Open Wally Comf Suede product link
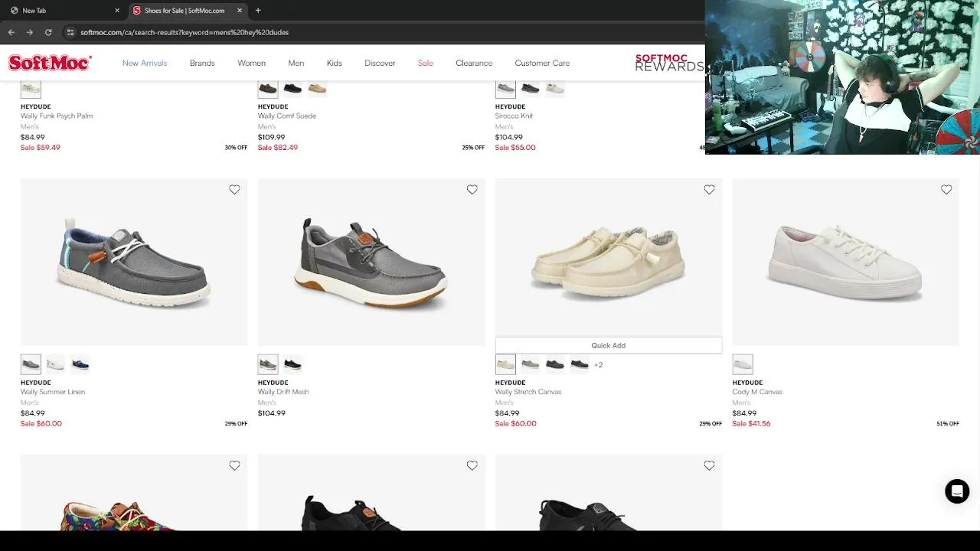 [x=287, y=116]
